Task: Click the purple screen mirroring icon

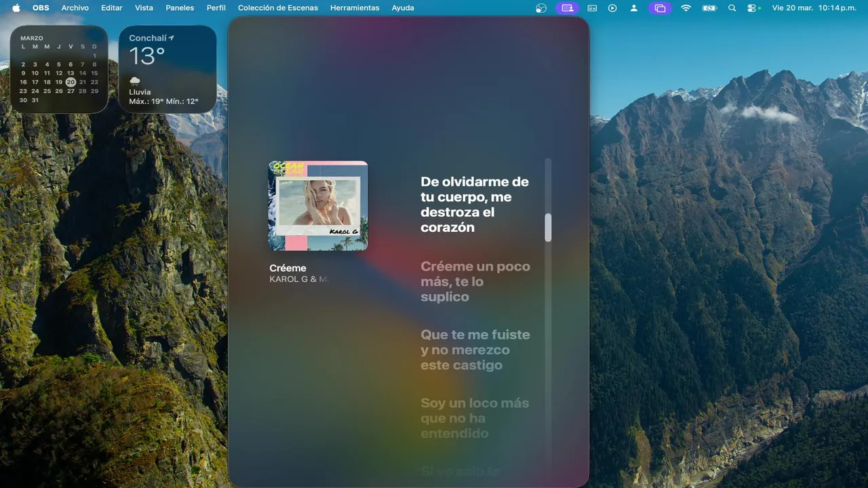Action: (659, 8)
